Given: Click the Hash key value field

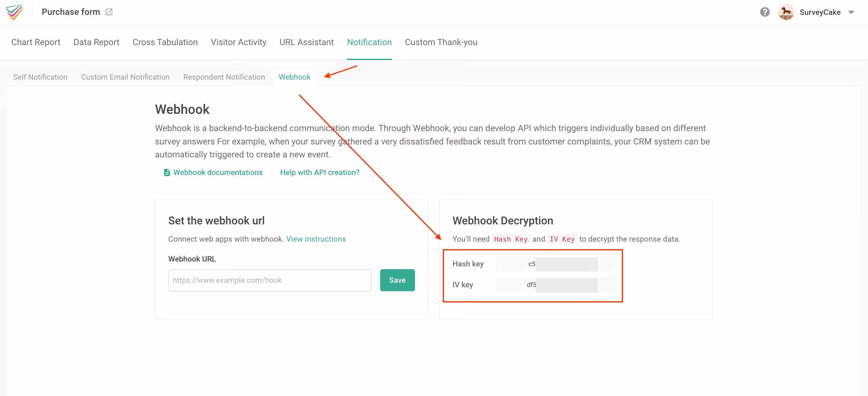Looking at the screenshot, I should pos(555,264).
